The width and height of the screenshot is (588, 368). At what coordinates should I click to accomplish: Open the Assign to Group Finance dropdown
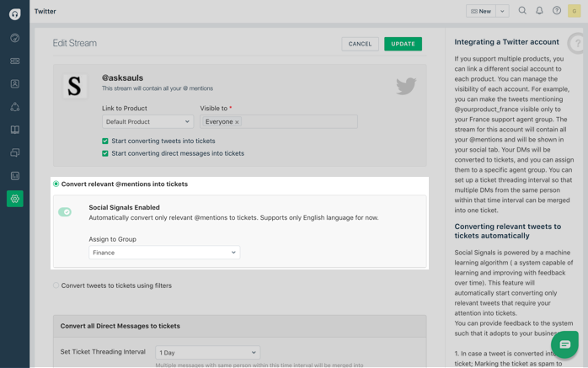pyautogui.click(x=164, y=253)
